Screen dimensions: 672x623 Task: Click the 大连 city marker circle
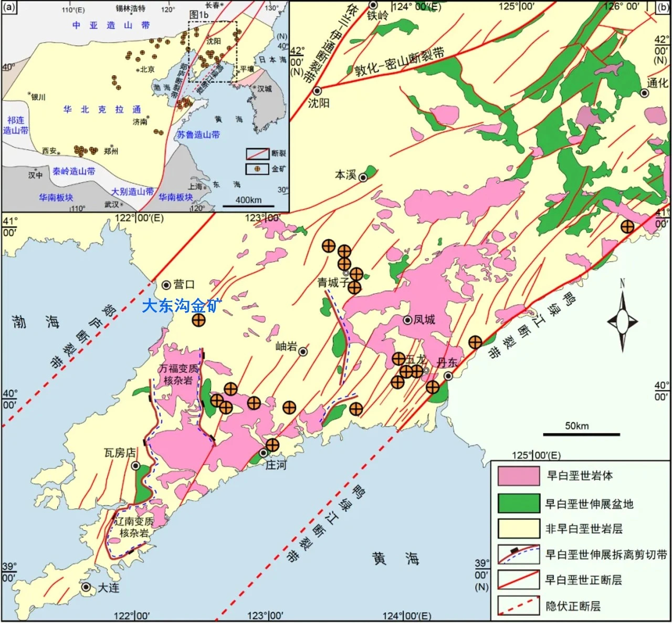pyautogui.click(x=86, y=587)
